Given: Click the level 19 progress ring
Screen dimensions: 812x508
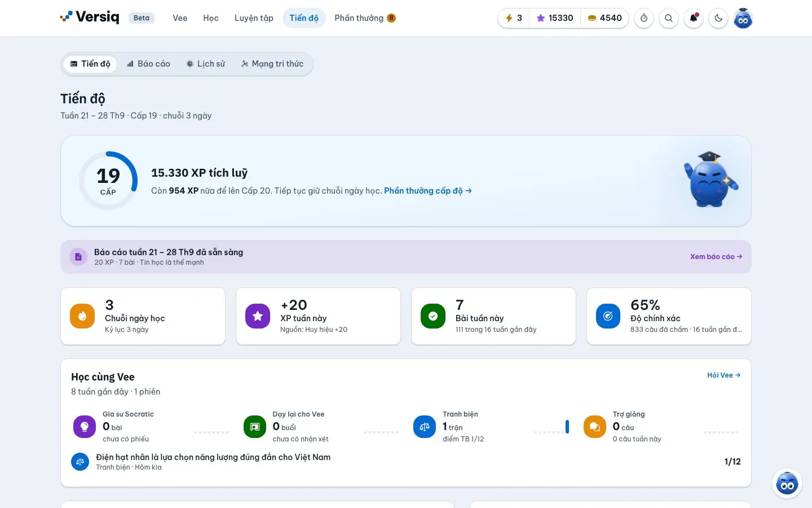Looking at the screenshot, I should click(108, 181).
